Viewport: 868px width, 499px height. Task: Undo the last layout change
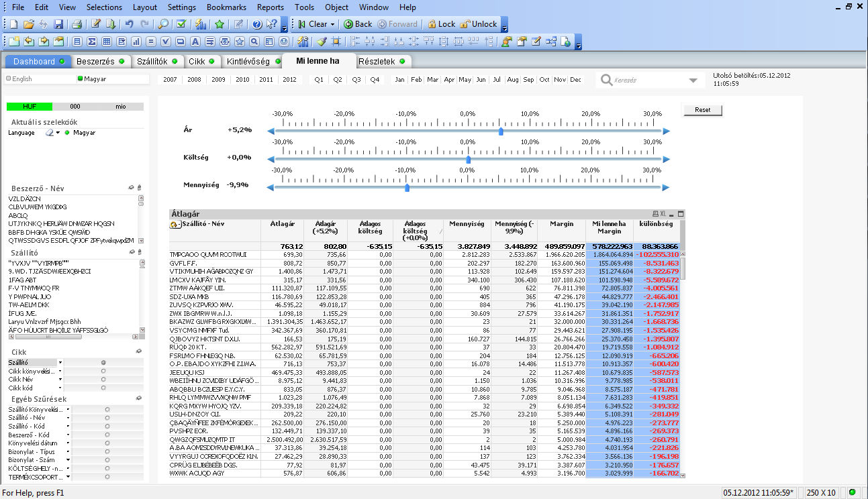(x=130, y=24)
